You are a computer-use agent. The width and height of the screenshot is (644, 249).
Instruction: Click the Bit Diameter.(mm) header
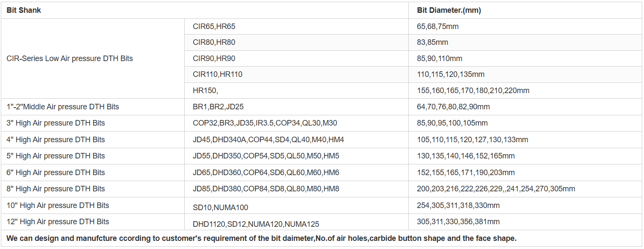(449, 10)
